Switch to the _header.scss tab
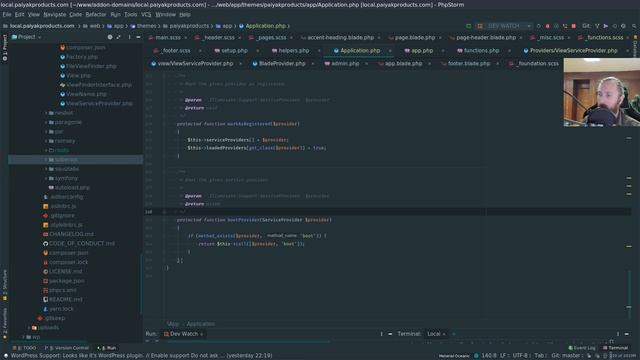This screenshot has height=360, width=640. click(x=219, y=38)
